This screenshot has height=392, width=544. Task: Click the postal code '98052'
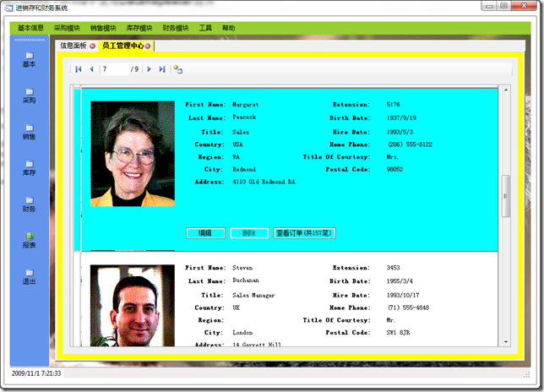coord(394,169)
